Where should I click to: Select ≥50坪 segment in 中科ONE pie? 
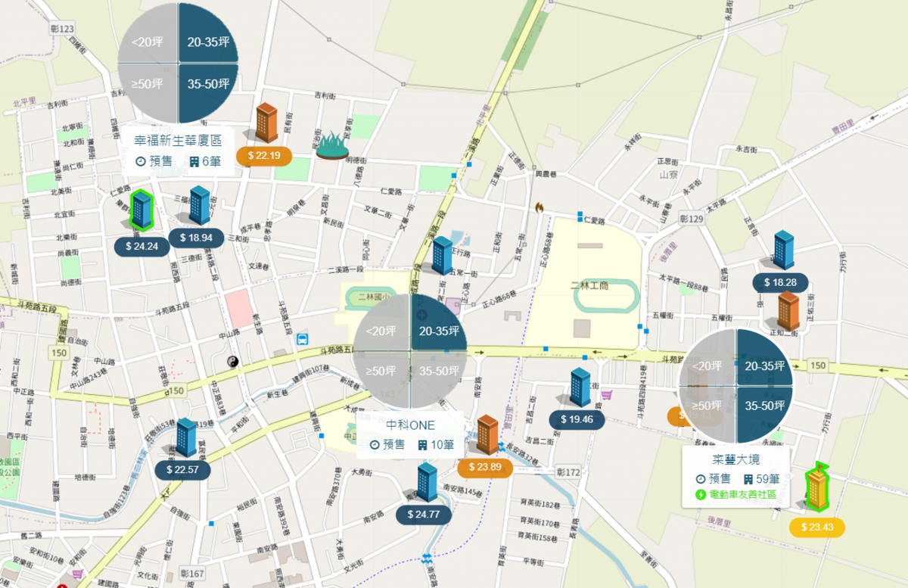[381, 372]
